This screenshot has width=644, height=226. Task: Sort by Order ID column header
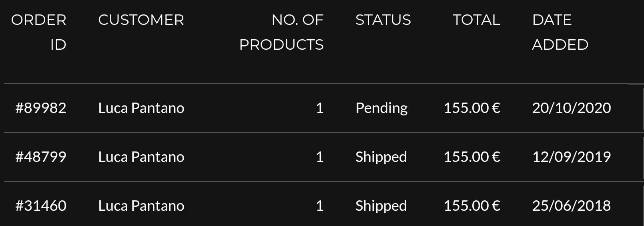click(39, 32)
